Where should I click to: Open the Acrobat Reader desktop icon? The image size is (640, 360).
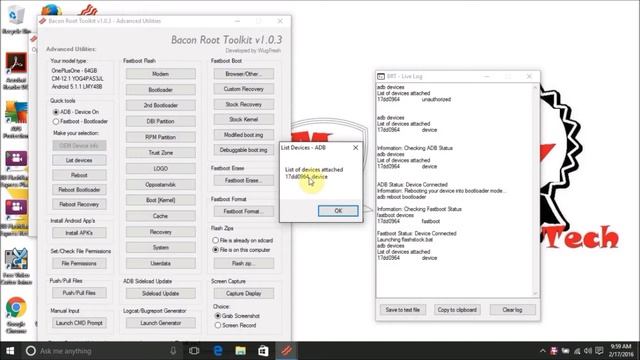coord(16,70)
